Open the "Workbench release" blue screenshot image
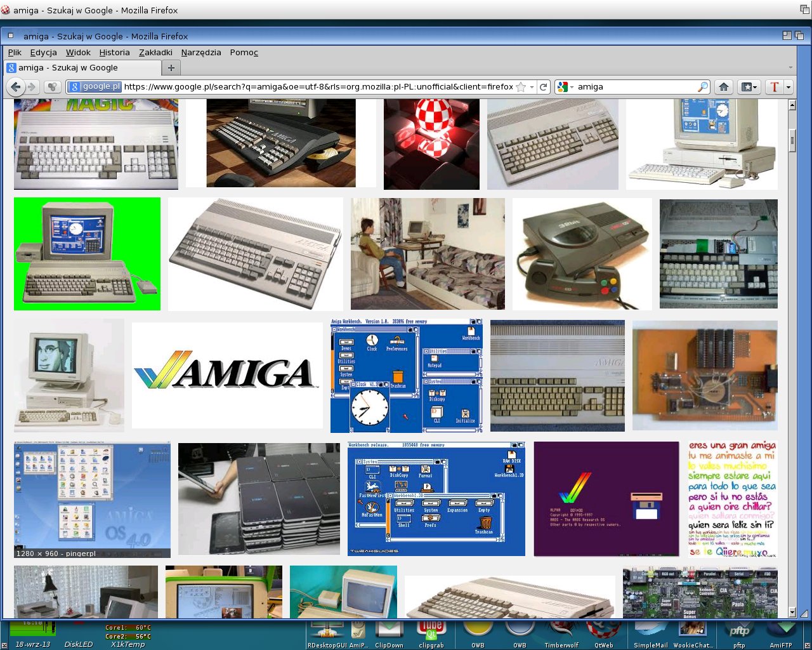The image size is (812, 650). tap(436, 499)
